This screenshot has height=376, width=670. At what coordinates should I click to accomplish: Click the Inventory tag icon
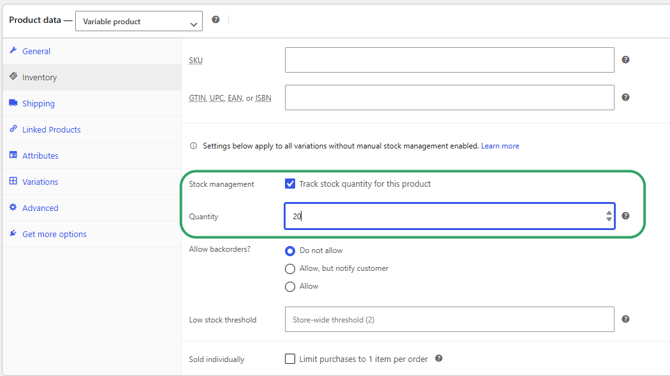13,76
